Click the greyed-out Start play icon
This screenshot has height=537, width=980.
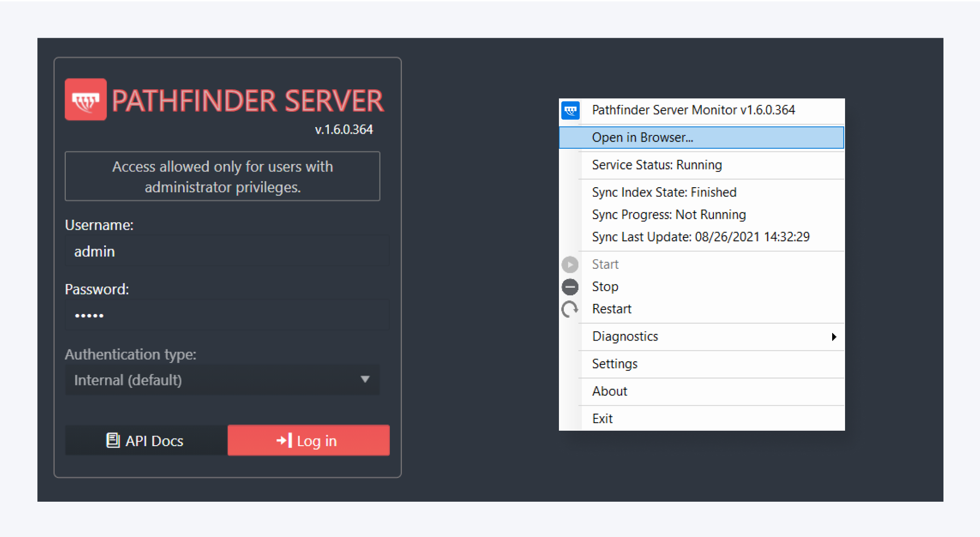[570, 265]
